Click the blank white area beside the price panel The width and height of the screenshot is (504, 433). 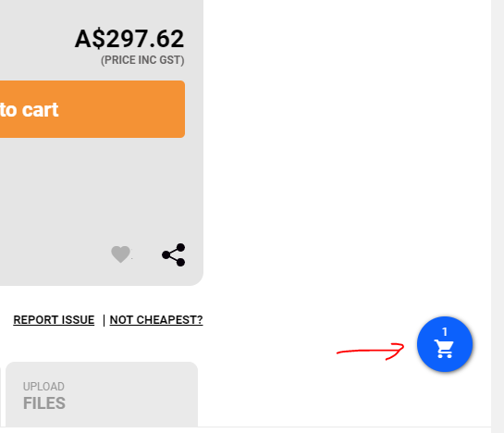347,144
